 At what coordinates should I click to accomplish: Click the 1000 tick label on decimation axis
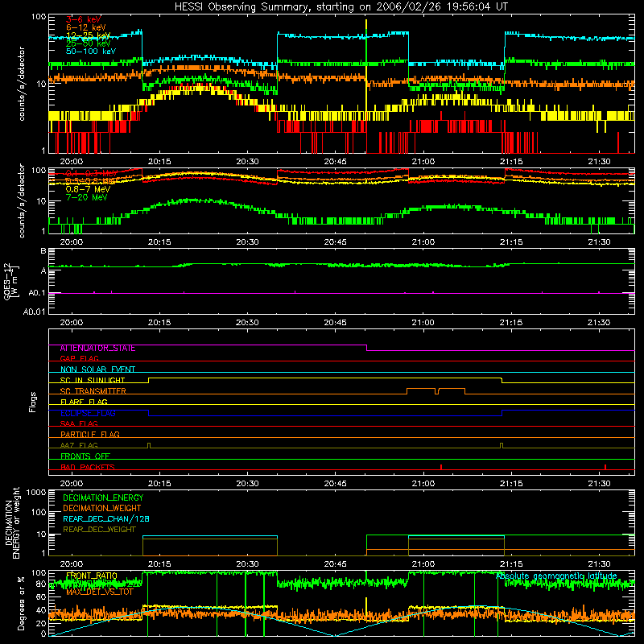click(x=36, y=493)
